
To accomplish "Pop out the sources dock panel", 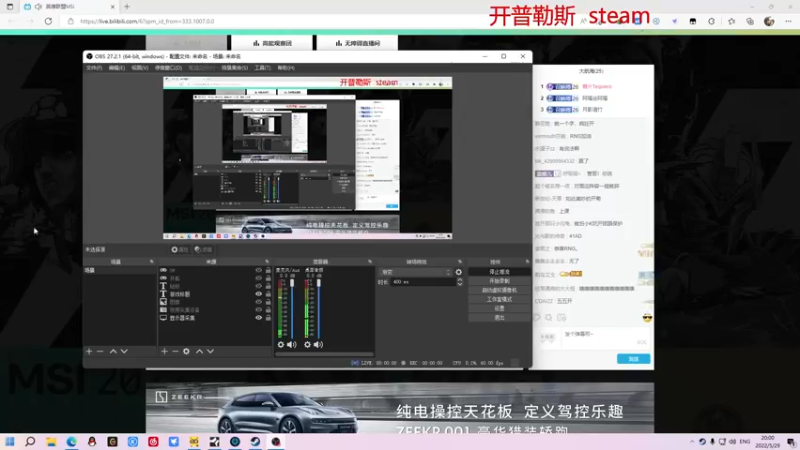I will tap(267, 262).
